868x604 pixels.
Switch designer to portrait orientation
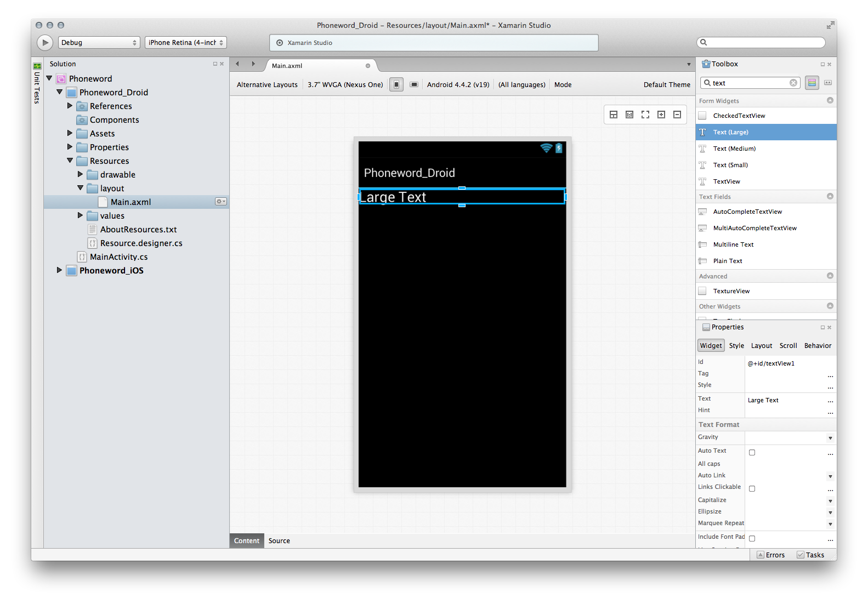point(396,84)
